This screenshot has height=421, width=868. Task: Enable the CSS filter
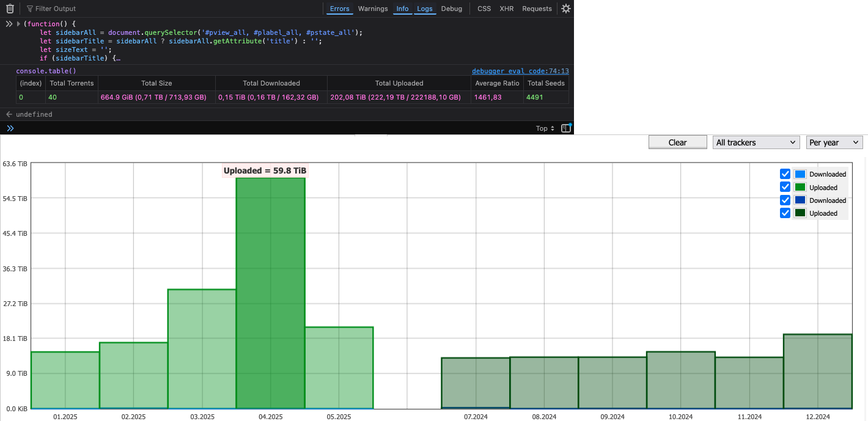pyautogui.click(x=484, y=9)
